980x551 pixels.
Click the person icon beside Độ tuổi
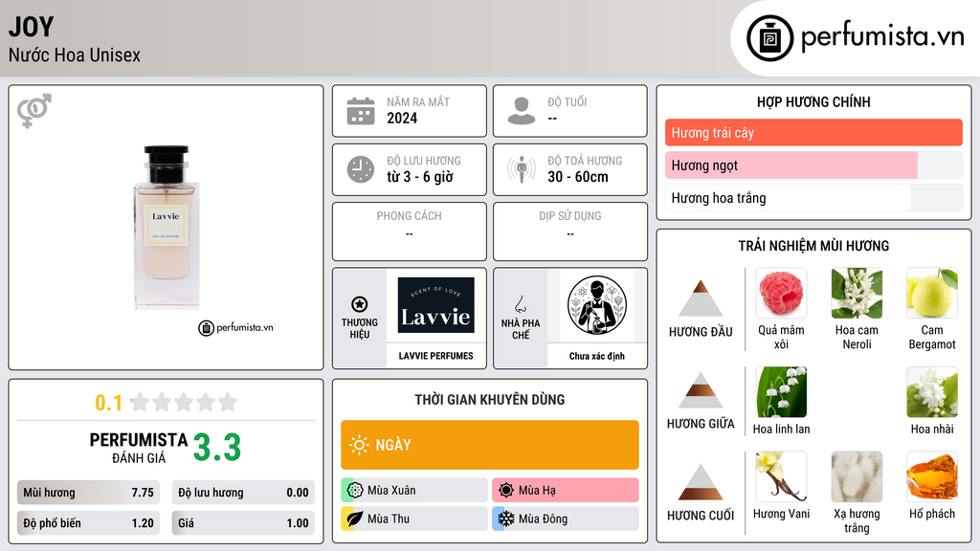click(x=522, y=111)
